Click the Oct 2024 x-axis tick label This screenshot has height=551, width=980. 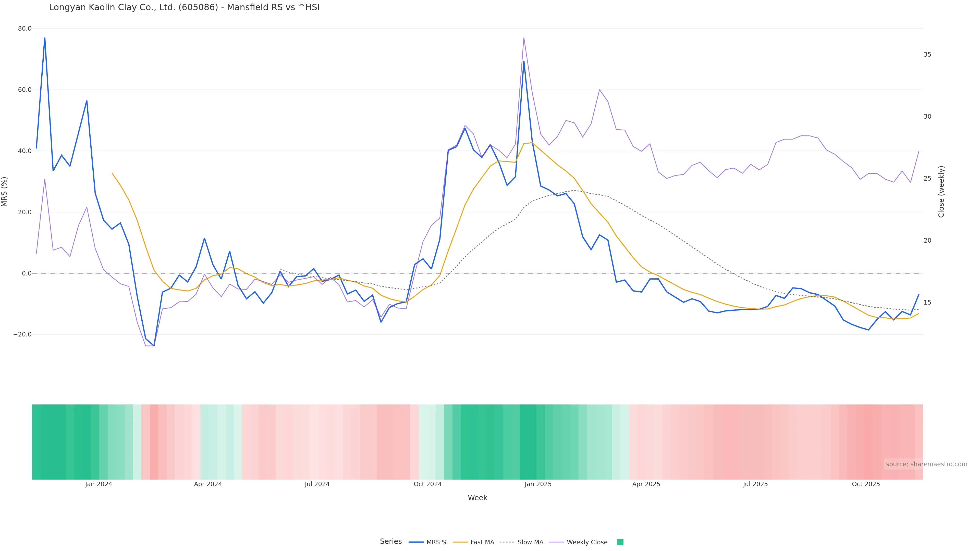428,484
